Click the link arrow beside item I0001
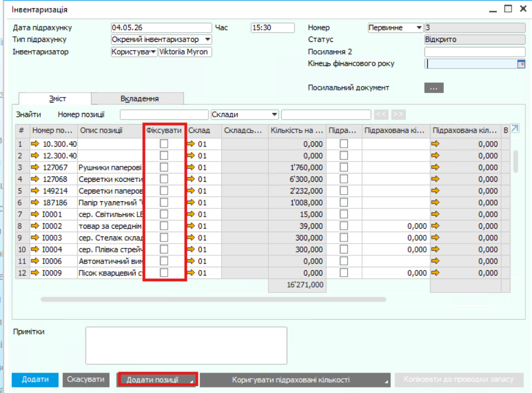Image resolution: width=532 pixels, height=393 pixels. [35, 214]
